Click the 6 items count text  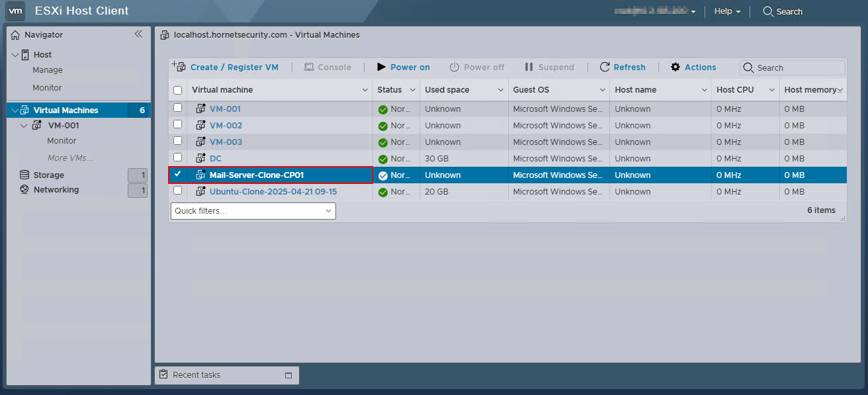click(821, 210)
